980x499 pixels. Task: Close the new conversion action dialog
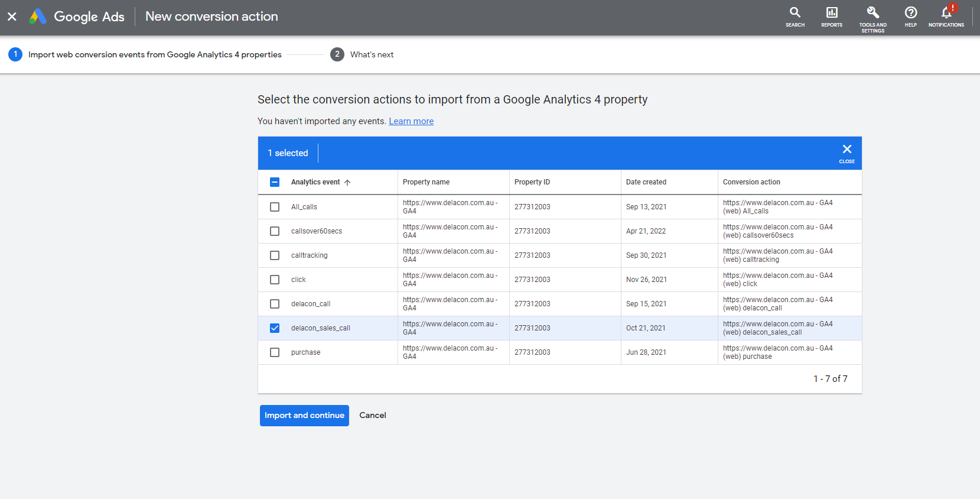pyautogui.click(x=12, y=17)
